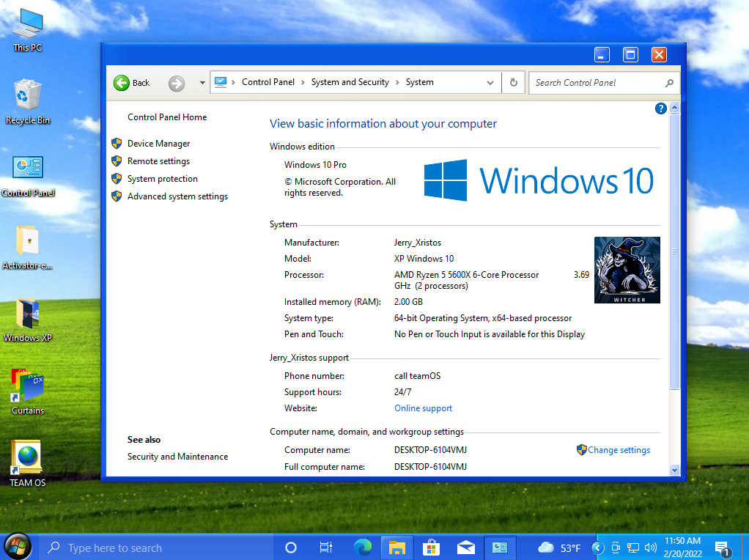Open Device Manager
This screenshot has height=560, width=749.
[158, 144]
